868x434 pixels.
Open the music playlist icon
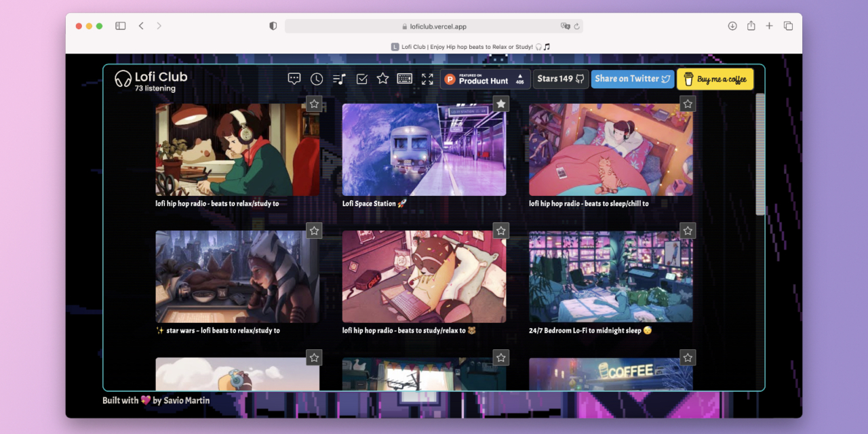point(339,79)
